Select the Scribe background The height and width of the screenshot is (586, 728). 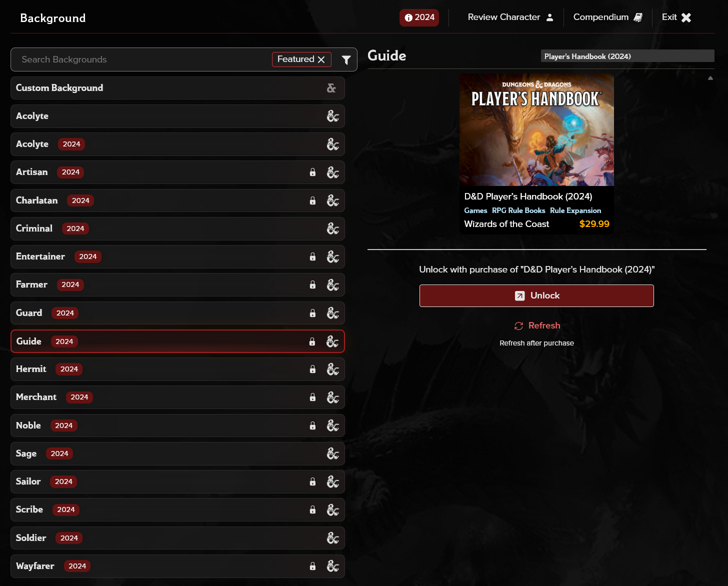point(177,509)
